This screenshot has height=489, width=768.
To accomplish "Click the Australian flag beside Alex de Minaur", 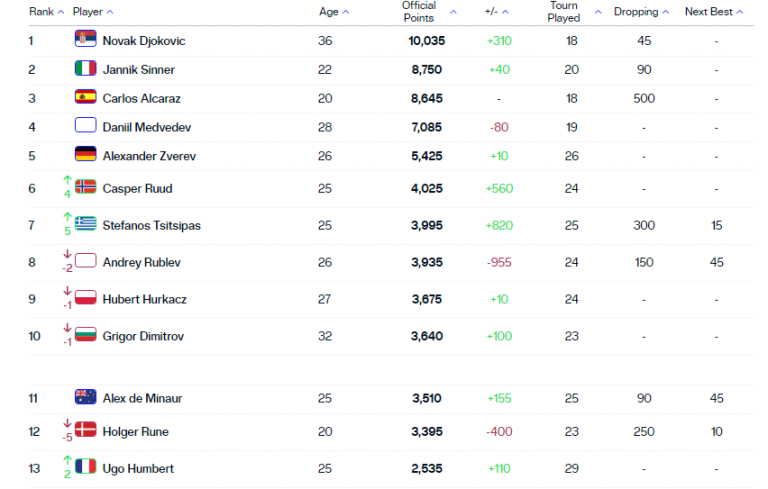I will pos(85,397).
